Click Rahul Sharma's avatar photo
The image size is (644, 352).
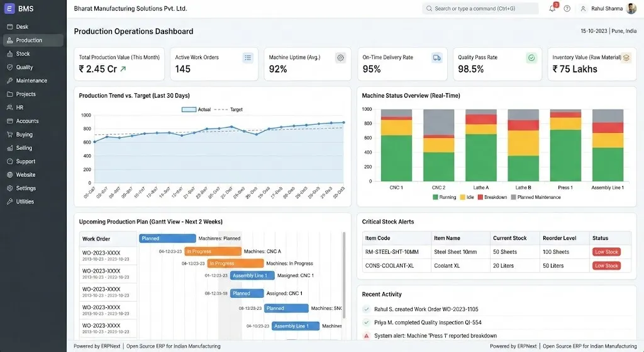click(631, 8)
